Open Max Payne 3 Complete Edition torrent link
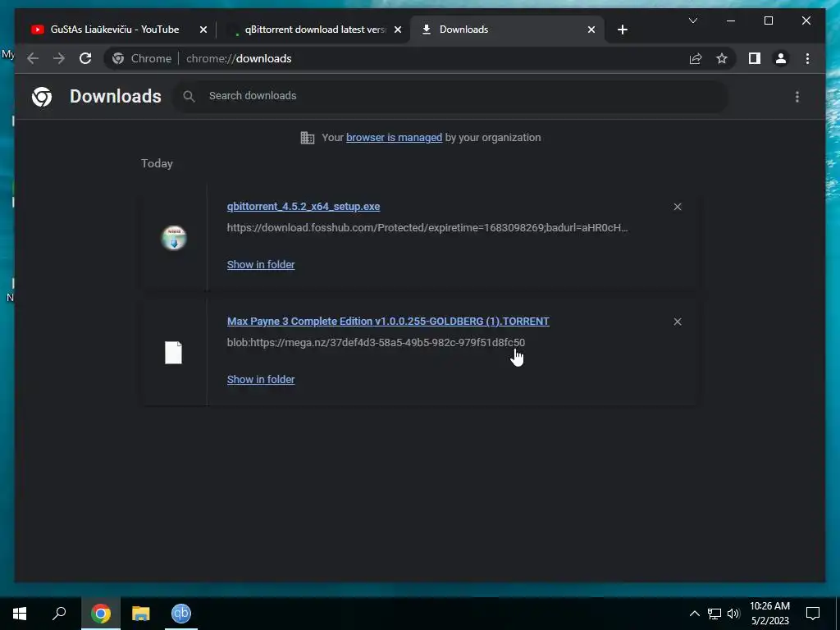The image size is (840, 630). coord(388,321)
